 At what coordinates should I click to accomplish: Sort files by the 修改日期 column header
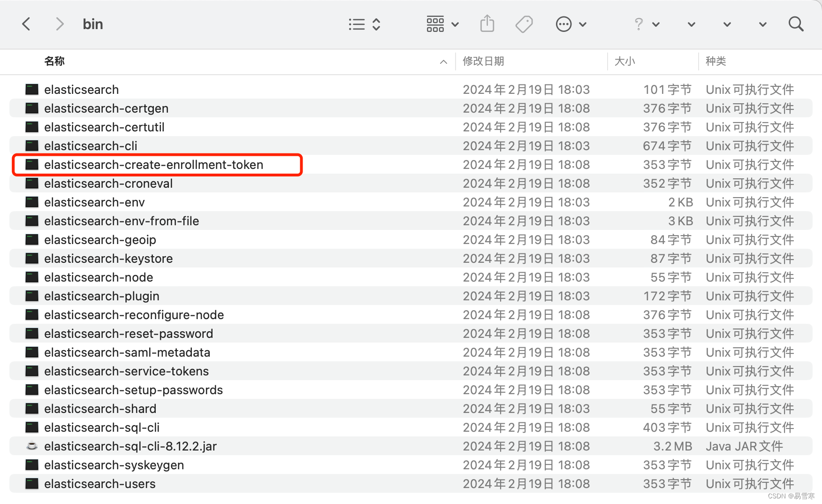483,61
